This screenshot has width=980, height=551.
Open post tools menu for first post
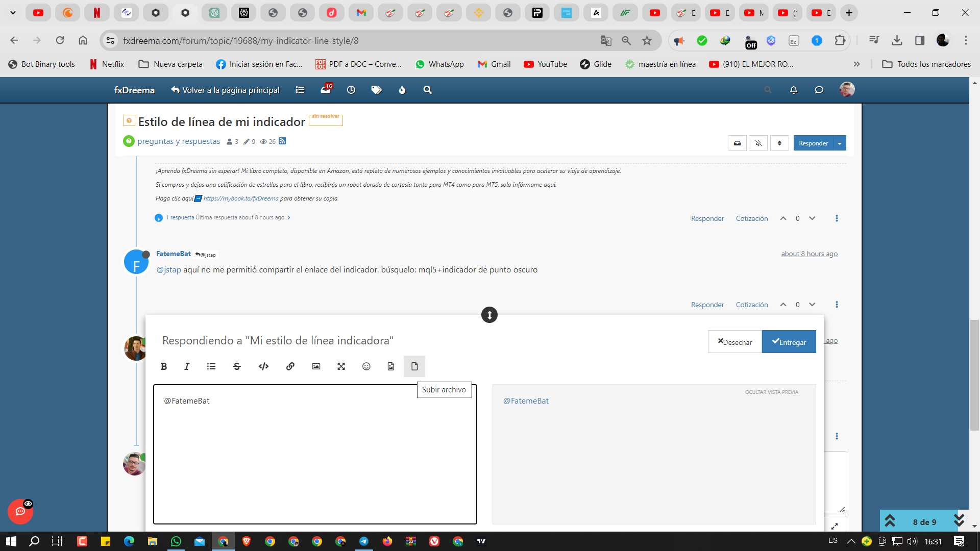point(837,218)
